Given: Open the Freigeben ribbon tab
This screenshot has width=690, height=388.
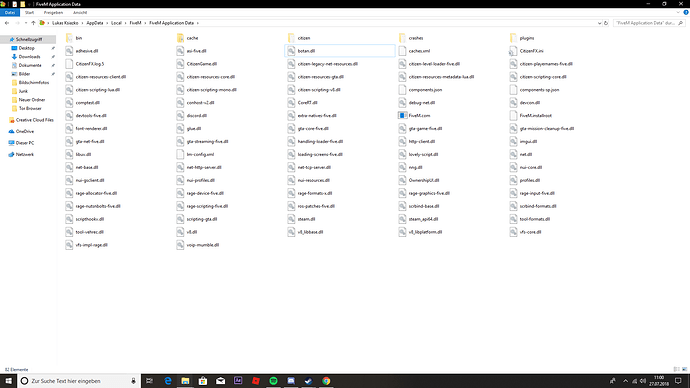Looking at the screenshot, I should tap(53, 12).
